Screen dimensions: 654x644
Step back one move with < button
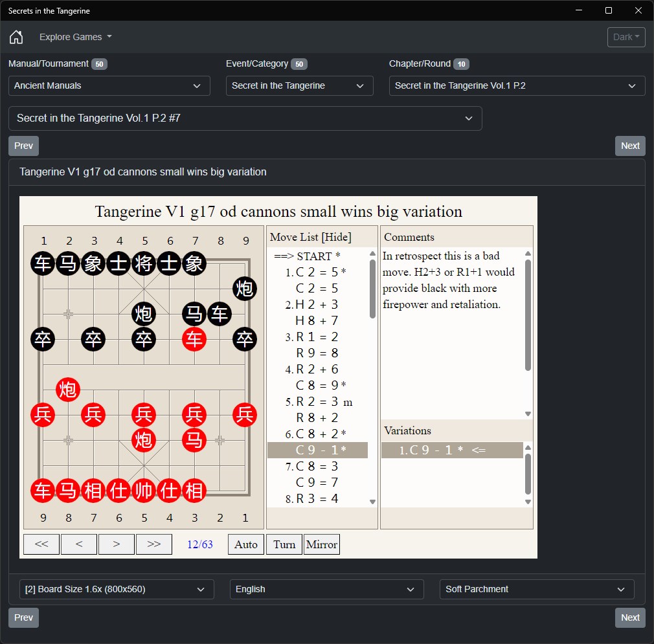79,544
